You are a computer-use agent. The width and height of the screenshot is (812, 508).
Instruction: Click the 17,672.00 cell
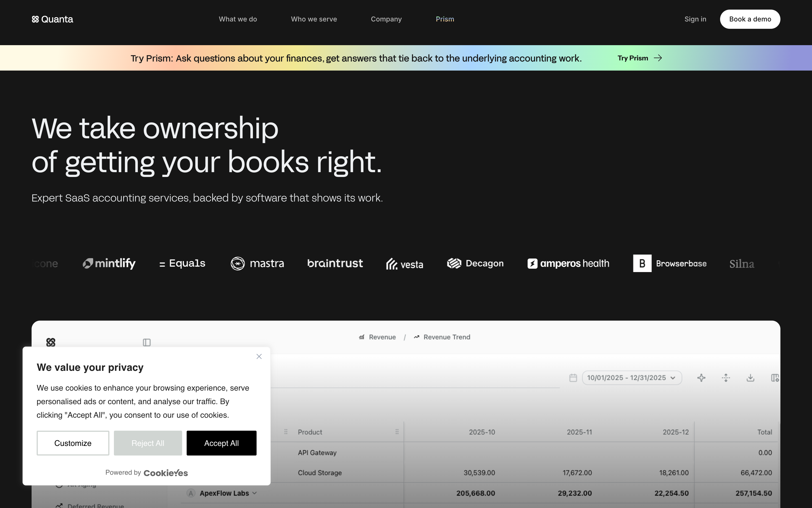click(x=577, y=473)
